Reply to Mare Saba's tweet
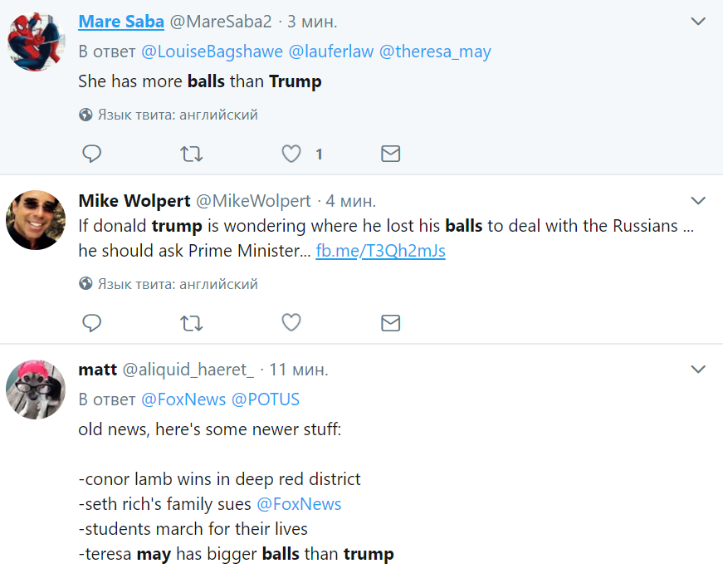Viewport: 723px width, 588px height. [91, 154]
